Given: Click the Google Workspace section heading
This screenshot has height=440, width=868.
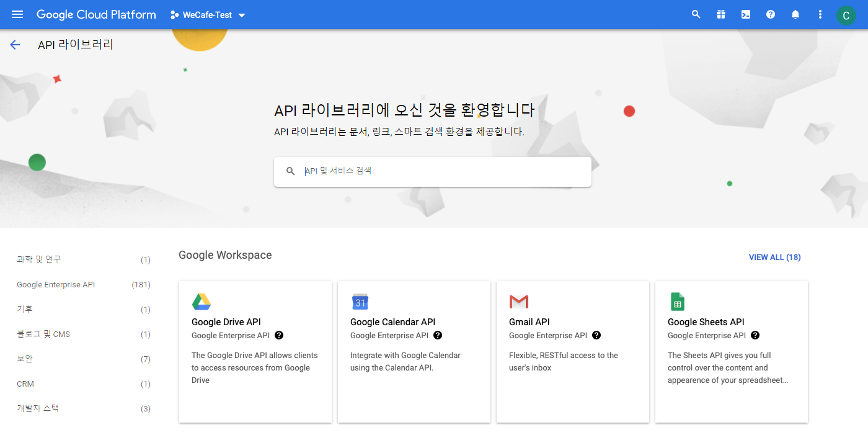Looking at the screenshot, I should (225, 255).
